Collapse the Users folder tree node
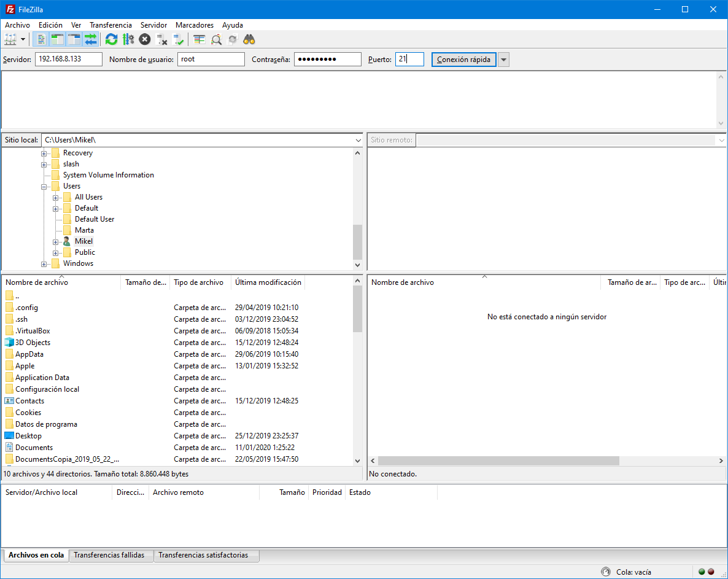Screen dimensions: 728x579 pyautogui.click(x=44, y=187)
